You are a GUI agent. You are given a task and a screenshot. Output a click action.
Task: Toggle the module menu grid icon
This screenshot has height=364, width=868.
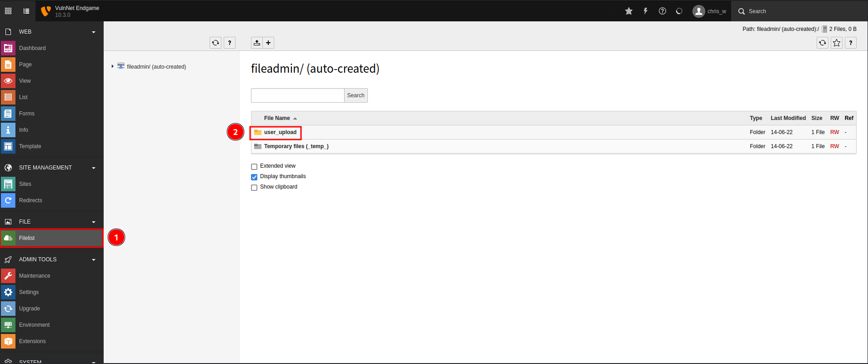pyautogui.click(x=8, y=11)
